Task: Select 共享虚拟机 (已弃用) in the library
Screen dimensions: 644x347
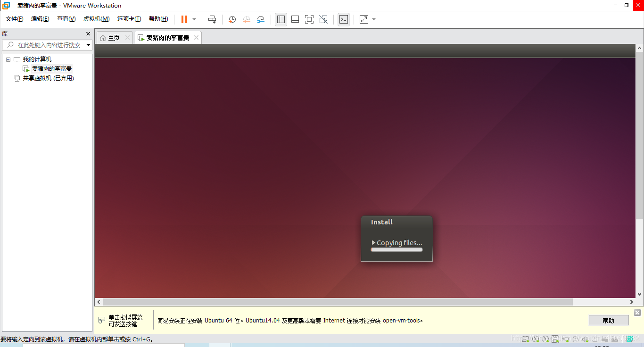Action: click(49, 78)
